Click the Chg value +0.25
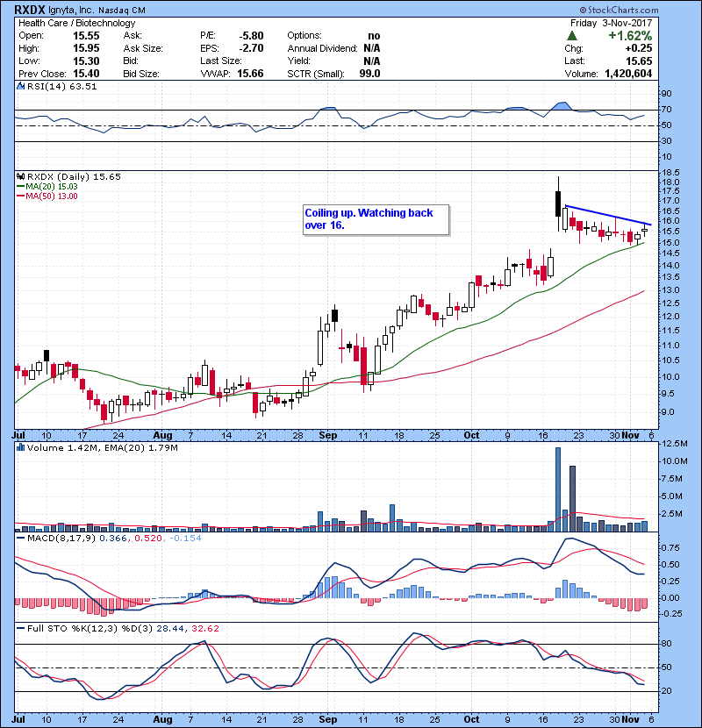Viewport: 702px width, 728px height. (x=638, y=48)
